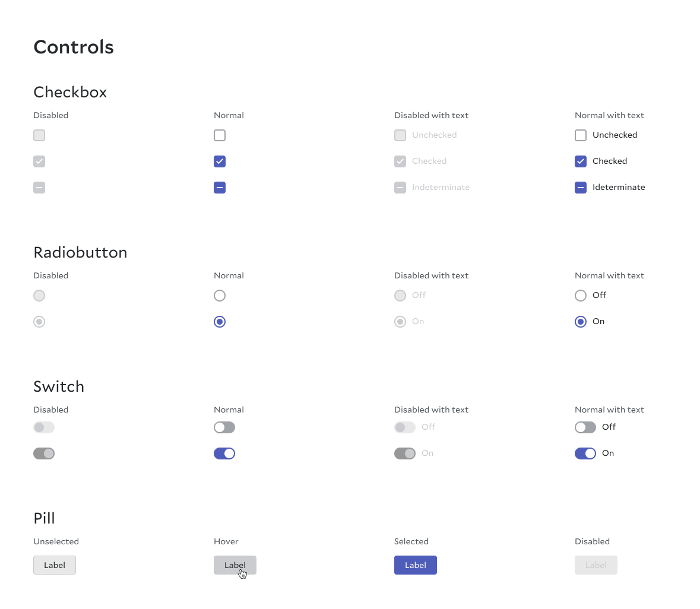Tick the checkbox labeled Unchecked in Normal with text
The width and height of the screenshot is (700, 609).
(581, 135)
